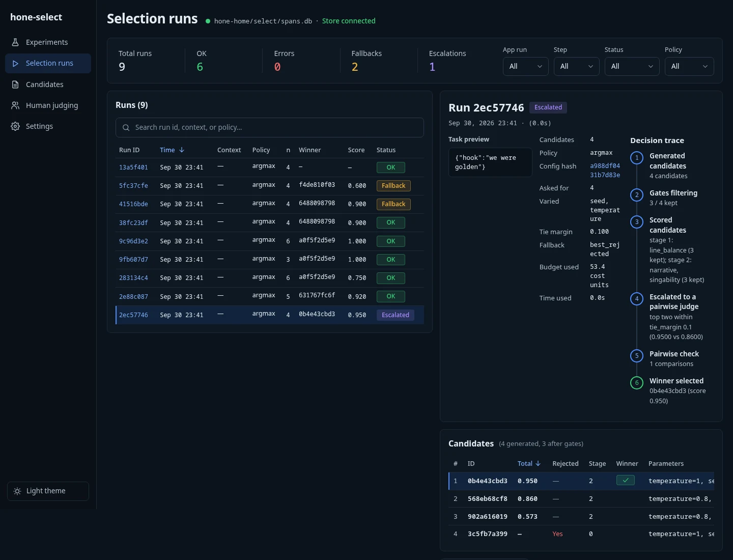
Task: Select candidate row 568eb68cf8
Action: 581,499
